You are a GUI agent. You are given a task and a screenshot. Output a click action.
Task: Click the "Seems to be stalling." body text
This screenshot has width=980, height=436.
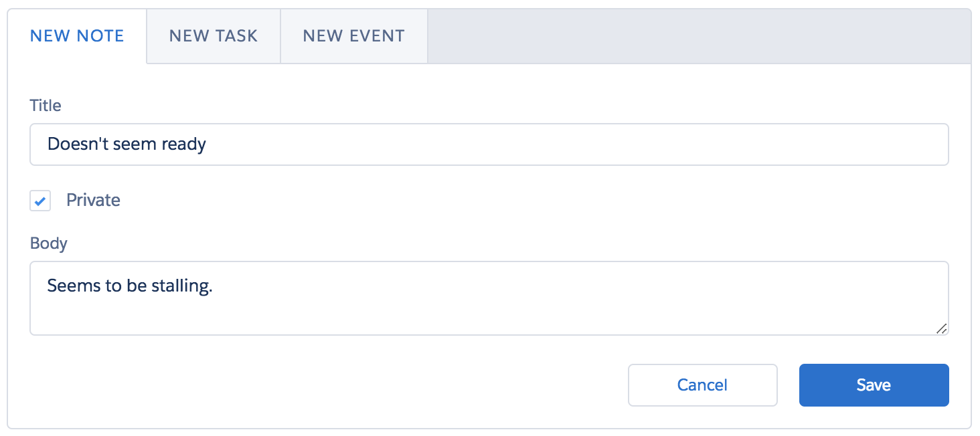click(129, 286)
